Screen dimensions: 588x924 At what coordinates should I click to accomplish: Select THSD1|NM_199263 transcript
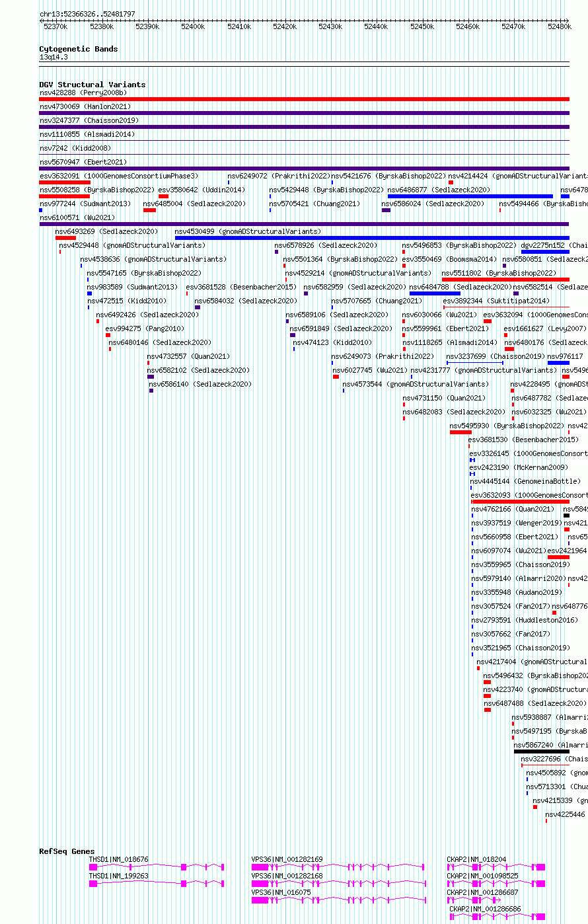(x=157, y=883)
